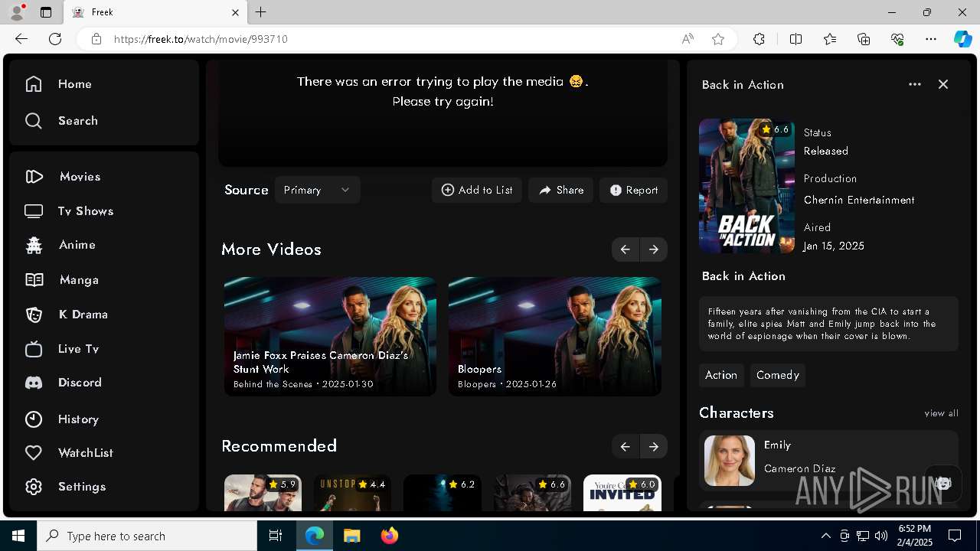This screenshot has width=980, height=551.
Task: Report the media playback issue
Action: click(x=634, y=190)
